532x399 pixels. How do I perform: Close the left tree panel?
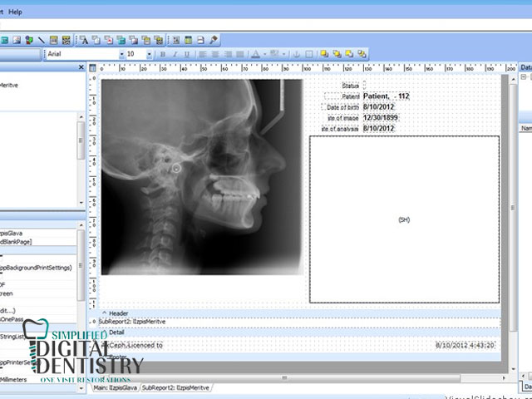pyautogui.click(x=81, y=67)
